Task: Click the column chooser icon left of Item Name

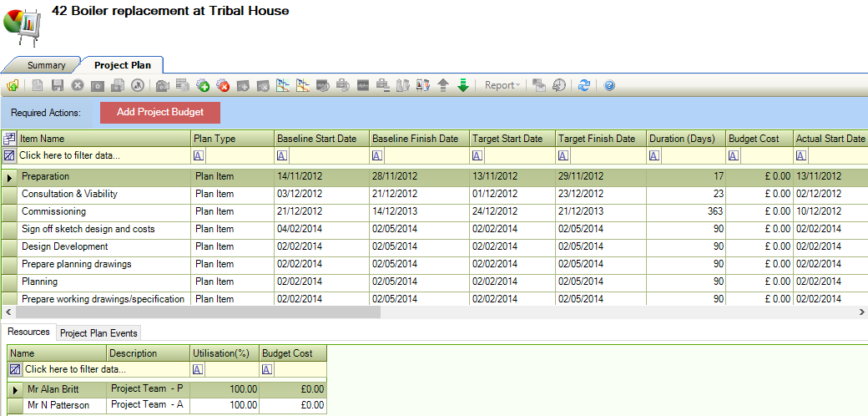Action: tap(9, 139)
